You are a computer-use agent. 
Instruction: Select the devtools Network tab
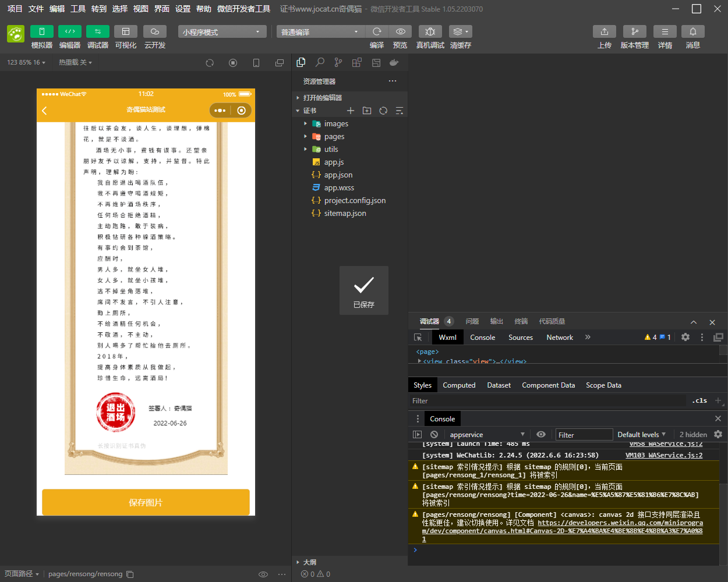560,337
